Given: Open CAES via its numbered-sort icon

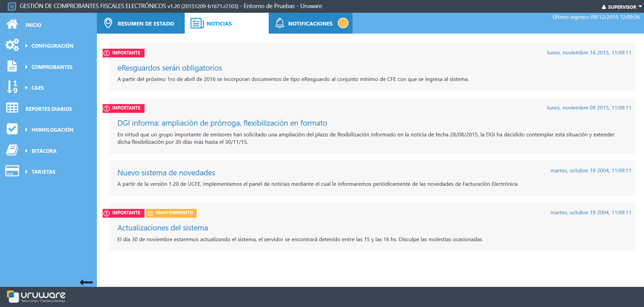Looking at the screenshot, I should pyautogui.click(x=12, y=87).
